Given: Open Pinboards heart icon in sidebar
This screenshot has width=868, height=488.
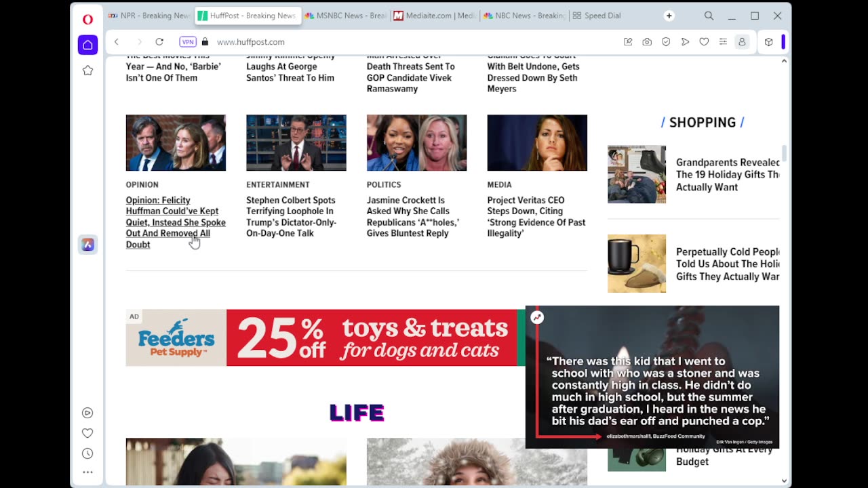Looking at the screenshot, I should tap(87, 433).
